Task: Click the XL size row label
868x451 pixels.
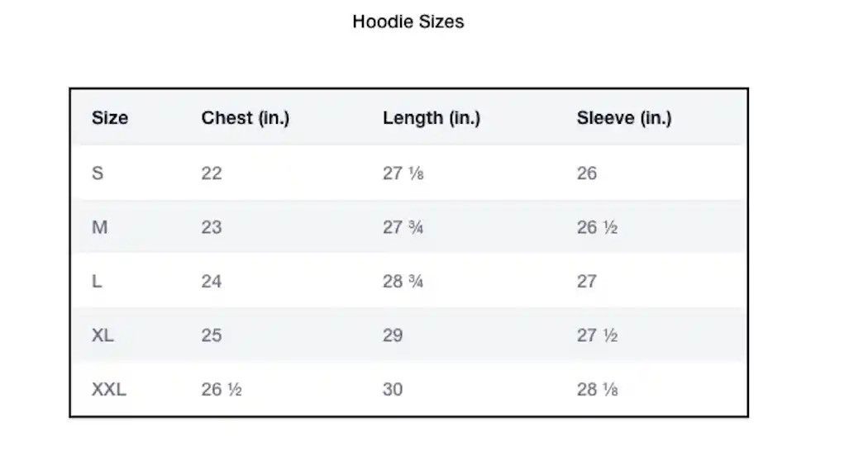Action: pyautogui.click(x=103, y=335)
